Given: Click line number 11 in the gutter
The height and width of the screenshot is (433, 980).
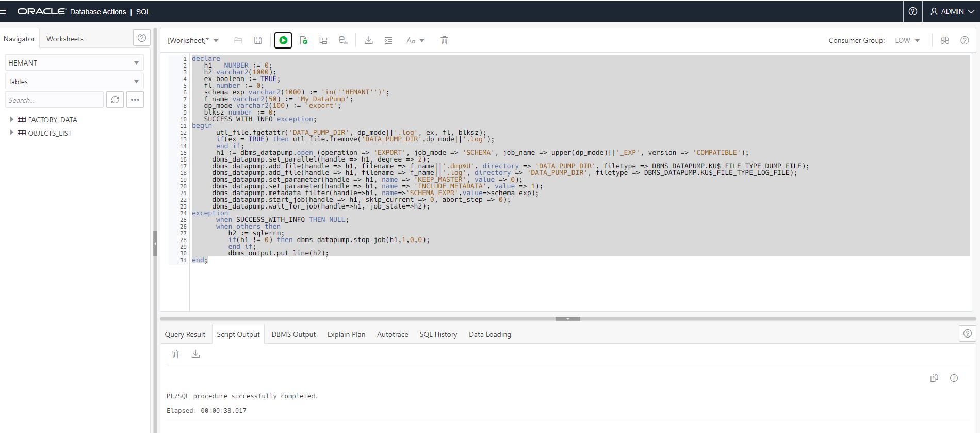Looking at the screenshot, I should click(x=183, y=126).
